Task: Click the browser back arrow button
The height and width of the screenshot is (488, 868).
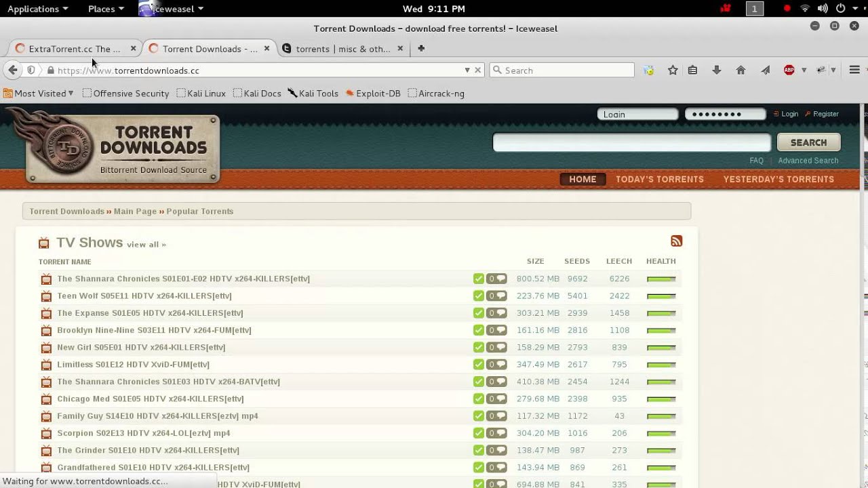Action: (12, 70)
